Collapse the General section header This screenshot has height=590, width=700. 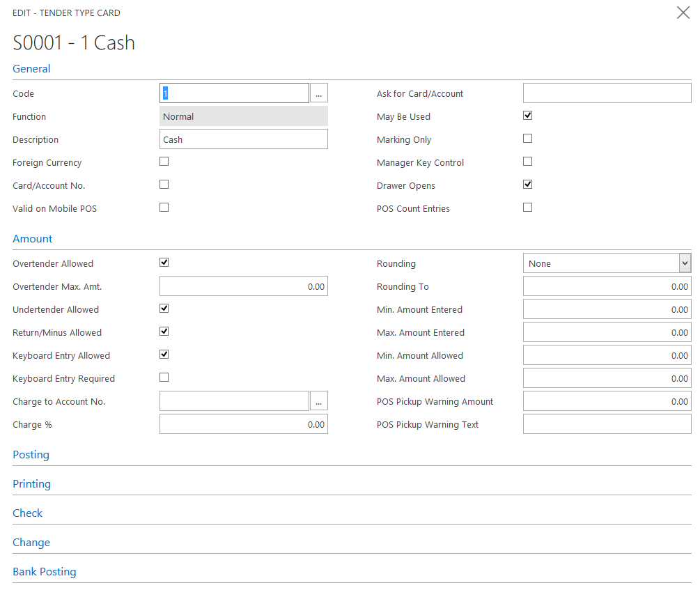[x=32, y=69]
